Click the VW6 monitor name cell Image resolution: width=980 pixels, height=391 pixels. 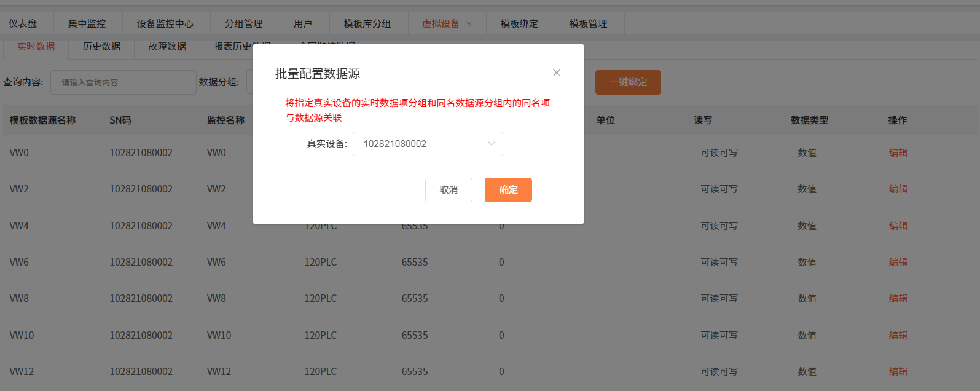(x=216, y=262)
